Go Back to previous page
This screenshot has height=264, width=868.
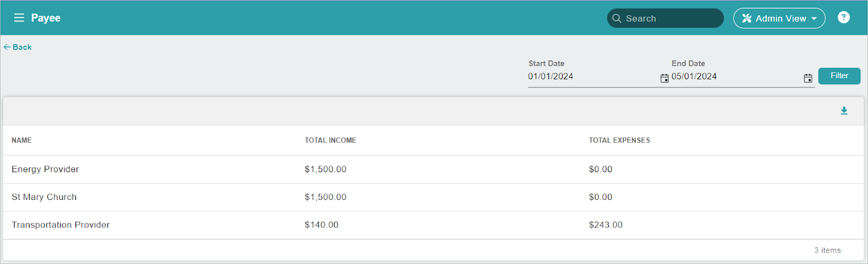[22, 47]
